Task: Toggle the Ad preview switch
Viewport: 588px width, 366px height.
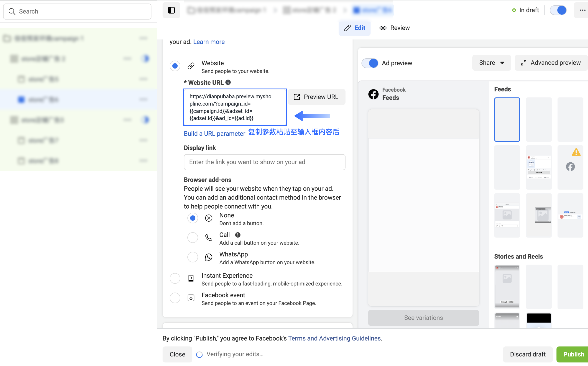Action: coord(370,63)
